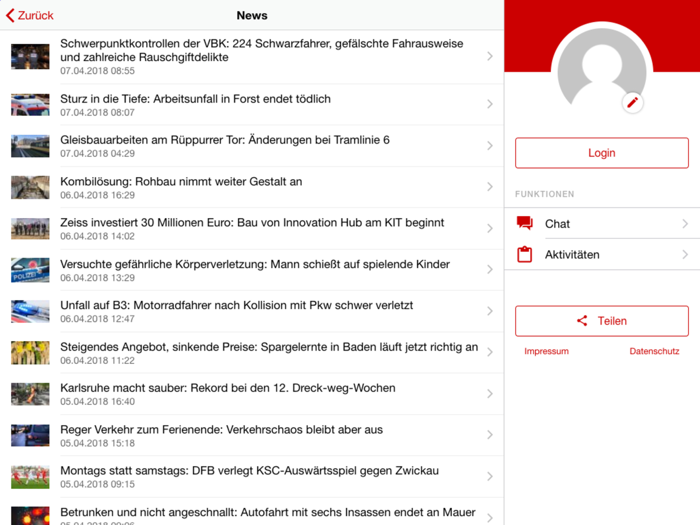
Task: Open the Impressum link
Action: pyautogui.click(x=546, y=351)
